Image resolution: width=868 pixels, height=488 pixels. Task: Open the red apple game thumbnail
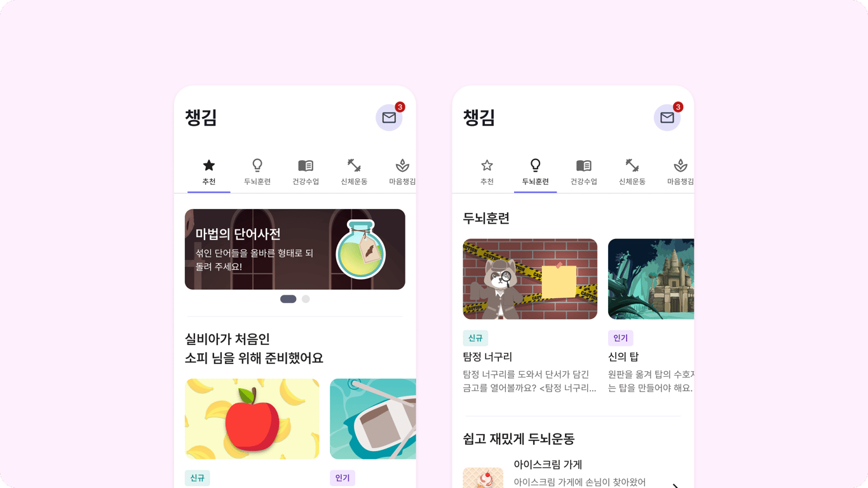coord(252,419)
